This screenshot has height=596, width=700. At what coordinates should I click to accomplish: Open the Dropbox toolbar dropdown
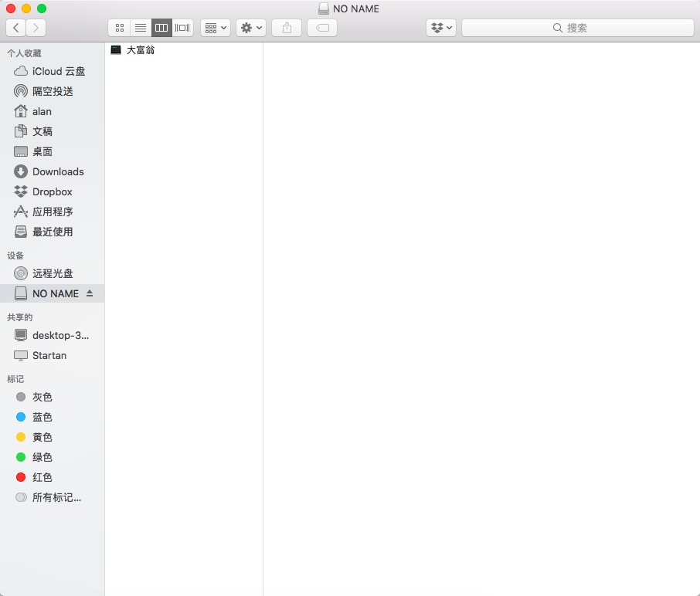[x=441, y=28]
